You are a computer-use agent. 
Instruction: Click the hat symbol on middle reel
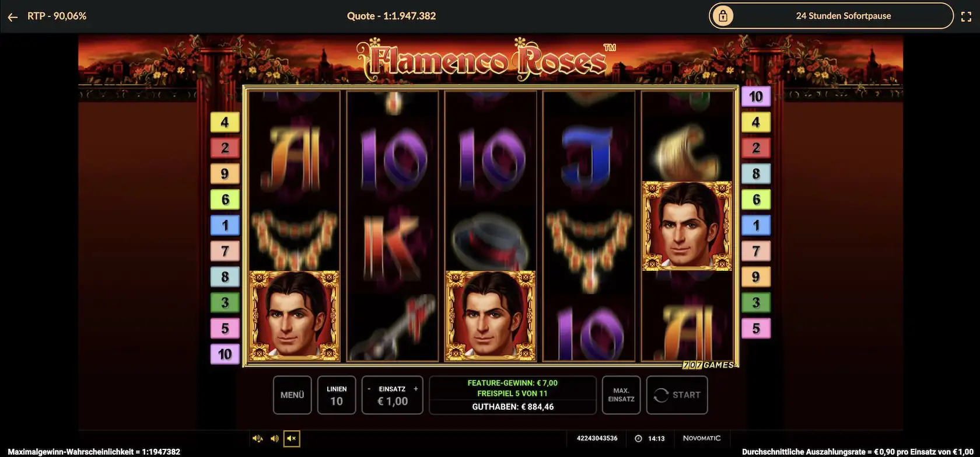click(x=490, y=240)
